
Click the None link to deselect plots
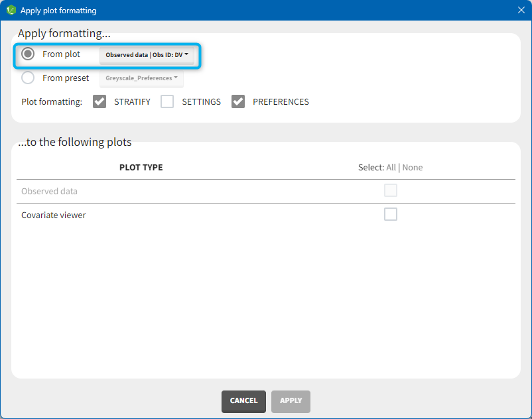pos(412,167)
